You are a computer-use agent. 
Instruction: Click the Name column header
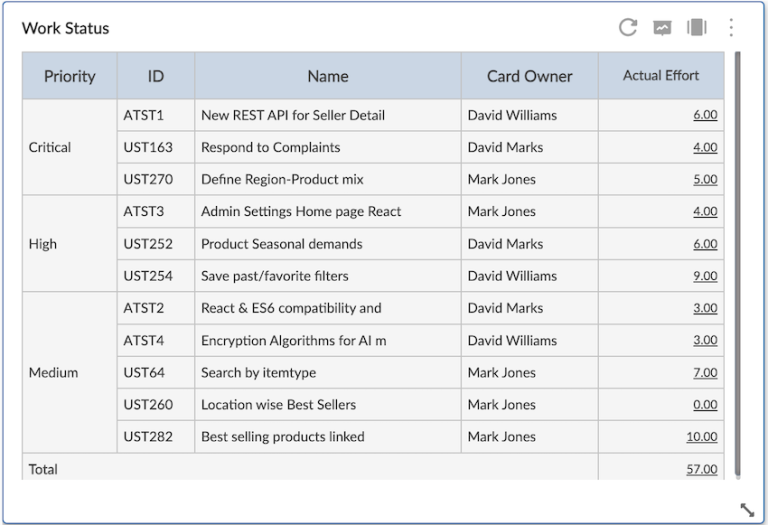[328, 76]
